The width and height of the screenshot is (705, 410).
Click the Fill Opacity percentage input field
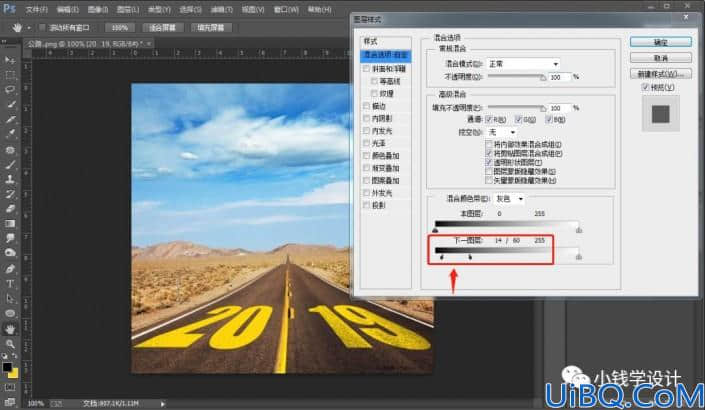pyautogui.click(x=559, y=108)
